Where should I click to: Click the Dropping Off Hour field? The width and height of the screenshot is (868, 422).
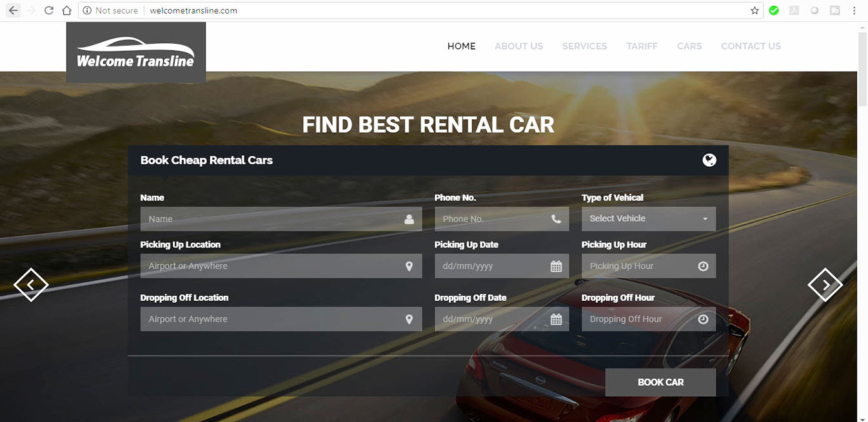click(x=649, y=319)
